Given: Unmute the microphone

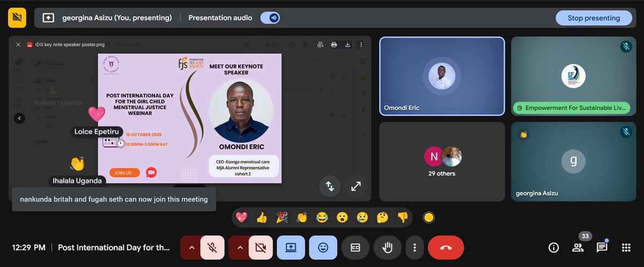Looking at the screenshot, I should [213, 248].
